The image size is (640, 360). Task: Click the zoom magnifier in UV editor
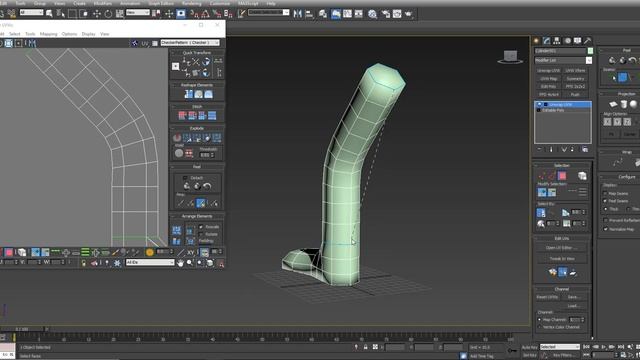tap(190, 263)
